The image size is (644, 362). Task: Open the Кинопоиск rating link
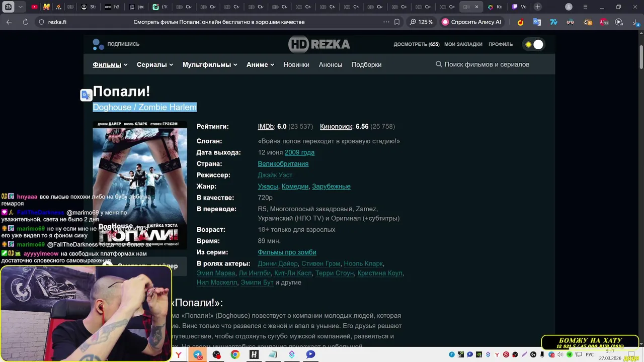click(x=336, y=127)
